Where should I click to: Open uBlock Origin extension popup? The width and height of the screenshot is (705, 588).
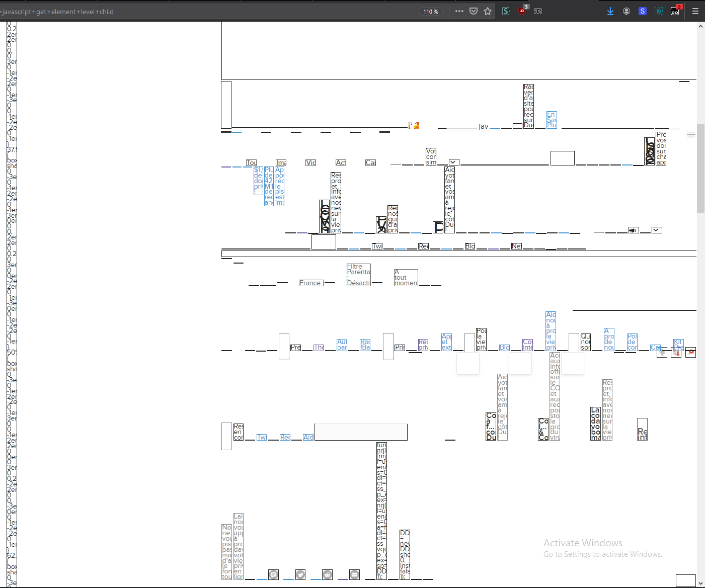[x=522, y=11]
